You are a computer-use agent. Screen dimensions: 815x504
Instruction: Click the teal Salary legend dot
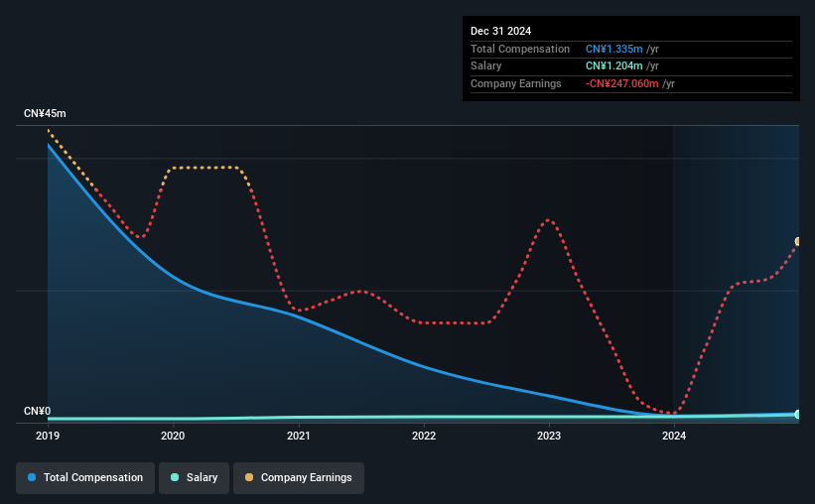[175, 477]
